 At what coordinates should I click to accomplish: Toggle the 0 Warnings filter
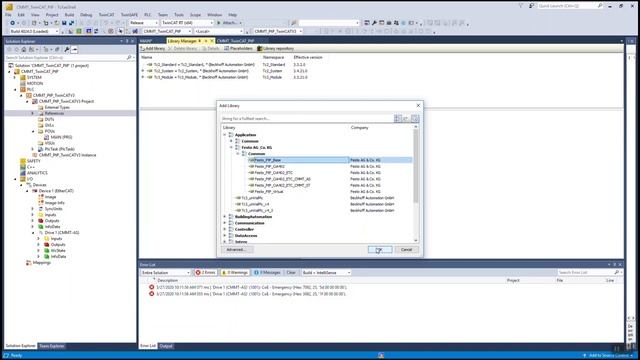tap(235, 272)
